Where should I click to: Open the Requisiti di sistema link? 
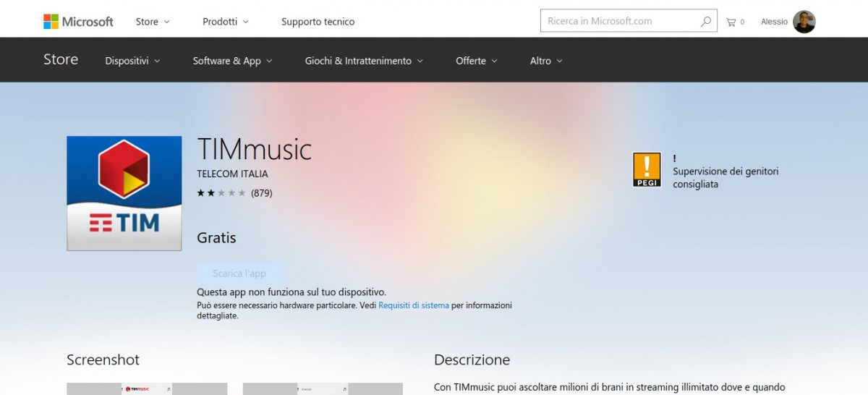(414, 305)
